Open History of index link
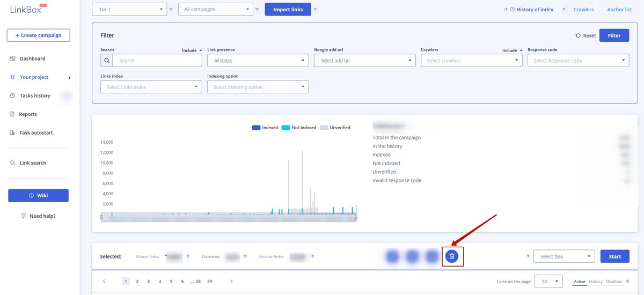The width and height of the screenshot is (644, 295). pos(532,9)
